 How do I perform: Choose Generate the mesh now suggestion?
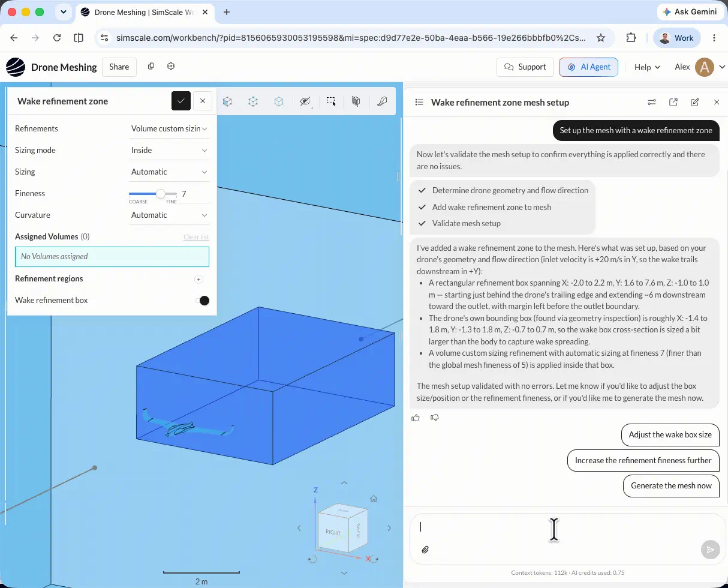click(x=671, y=485)
